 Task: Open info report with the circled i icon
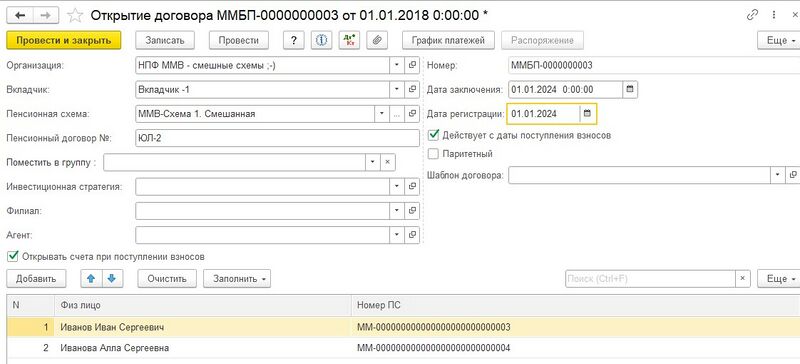(321, 40)
